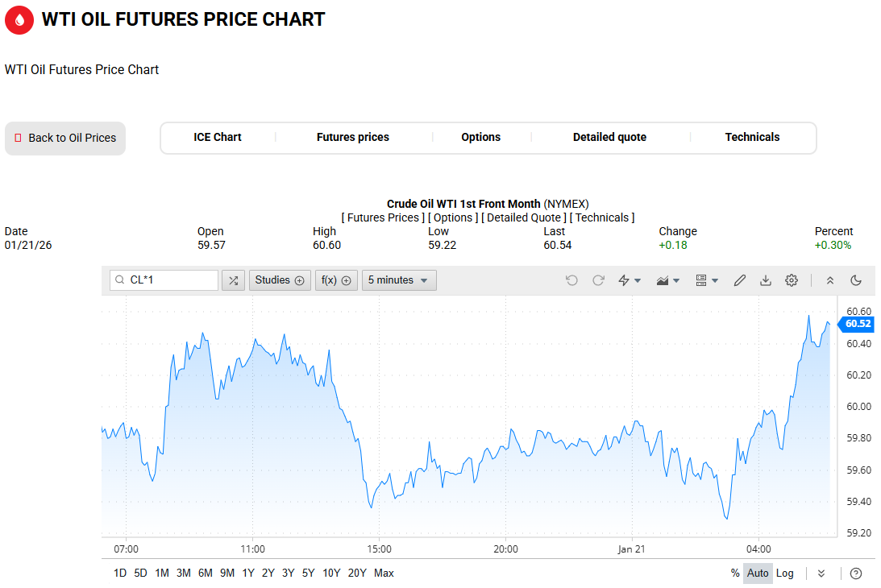Toggle dark mode moon icon

(856, 280)
